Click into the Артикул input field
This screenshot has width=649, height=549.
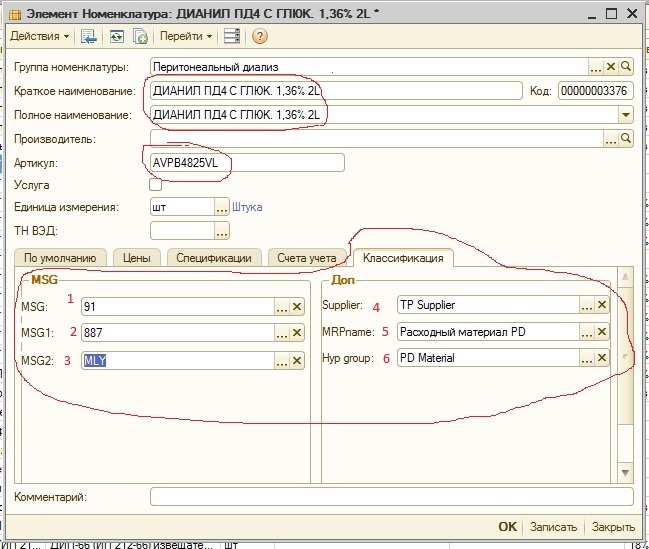pyautogui.click(x=246, y=163)
